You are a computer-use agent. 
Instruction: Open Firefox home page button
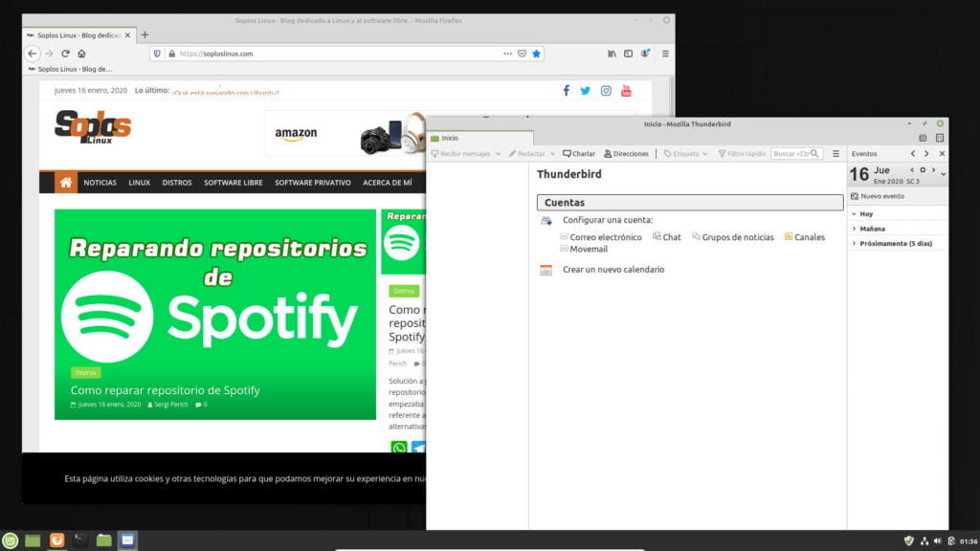tap(81, 54)
